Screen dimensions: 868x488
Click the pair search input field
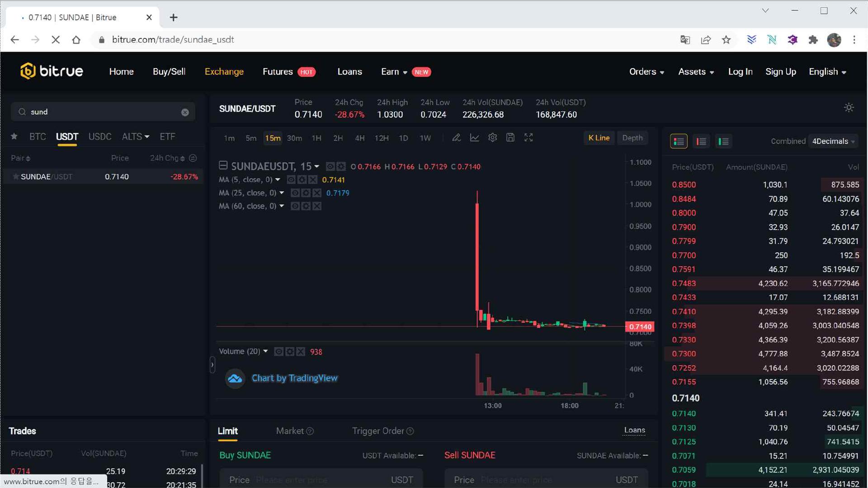(x=103, y=112)
